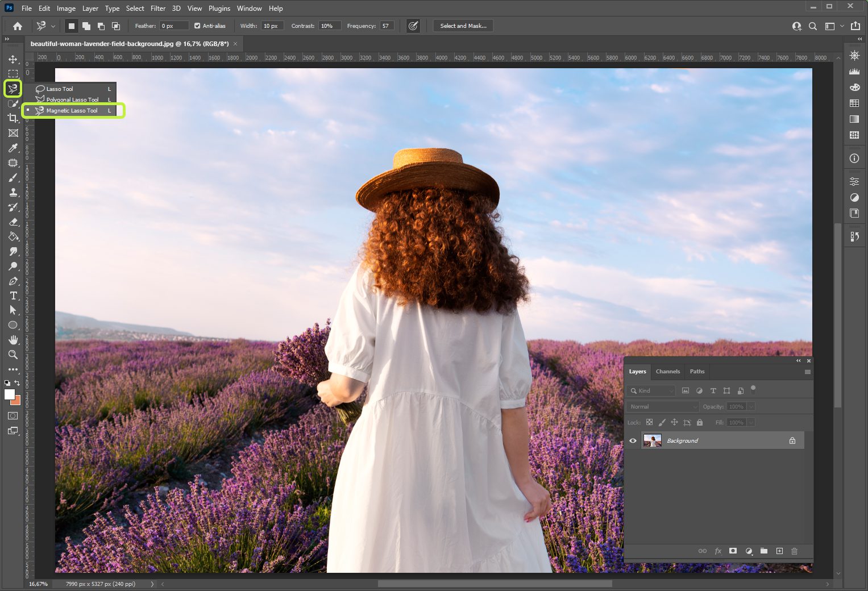Select the Crop tool
Screen dimensions: 868x591
pos(13,118)
